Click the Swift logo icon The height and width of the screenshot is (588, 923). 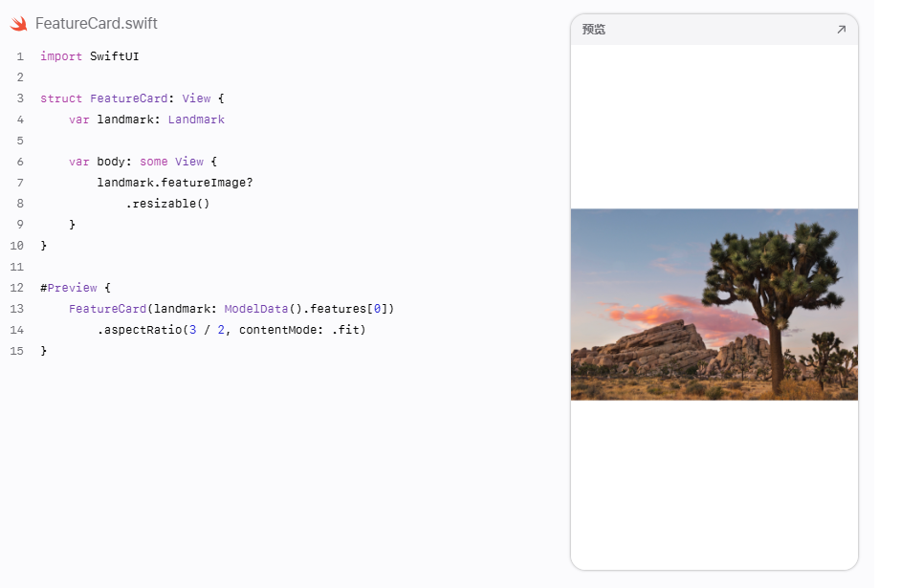click(19, 24)
